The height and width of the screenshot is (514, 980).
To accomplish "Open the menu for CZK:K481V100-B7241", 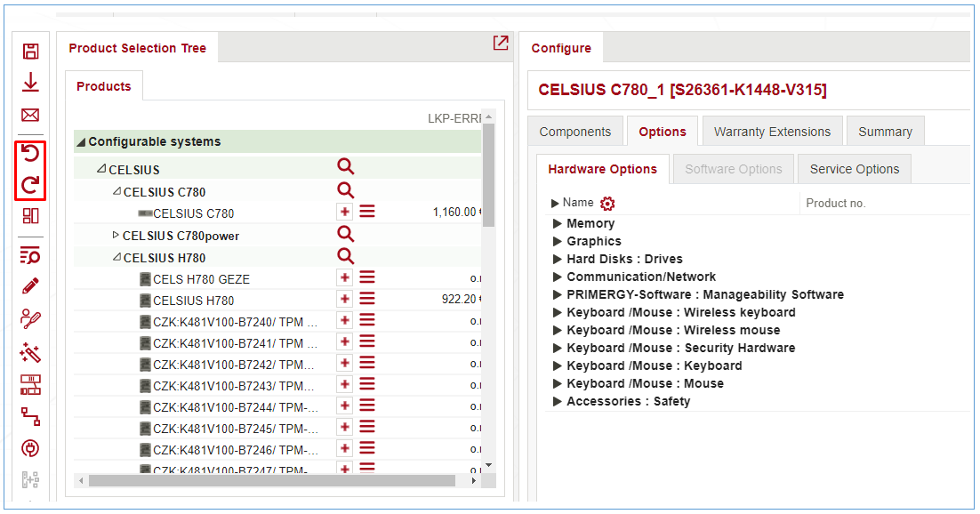I will [367, 342].
